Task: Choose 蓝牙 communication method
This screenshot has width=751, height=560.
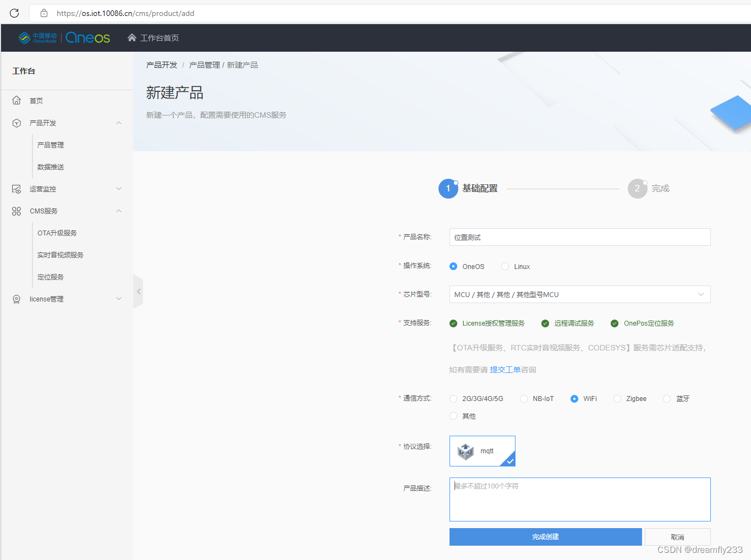Action: [667, 399]
